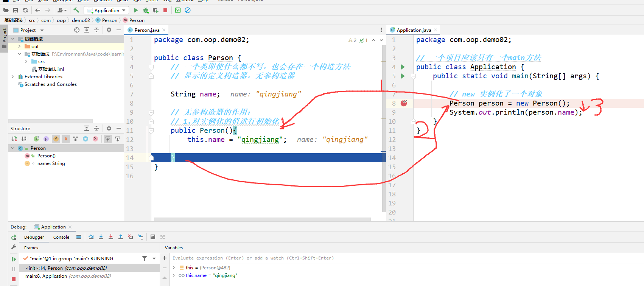
Task: Switch to the Application.java editor tab
Action: 414,30
